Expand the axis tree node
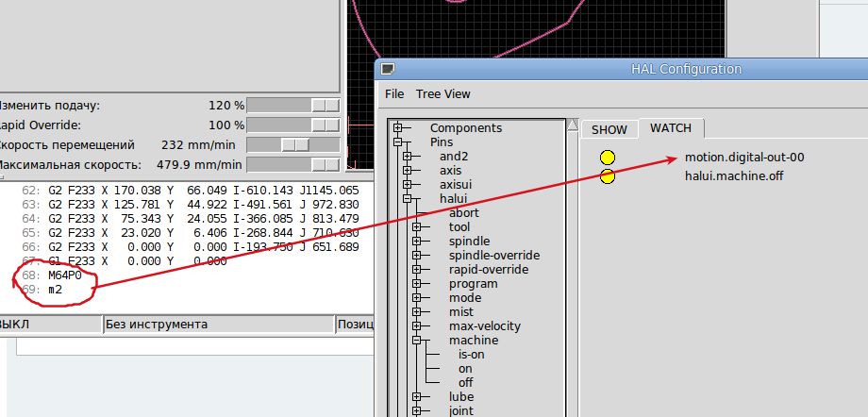Viewport: 868px width, 417px height. pos(407,171)
